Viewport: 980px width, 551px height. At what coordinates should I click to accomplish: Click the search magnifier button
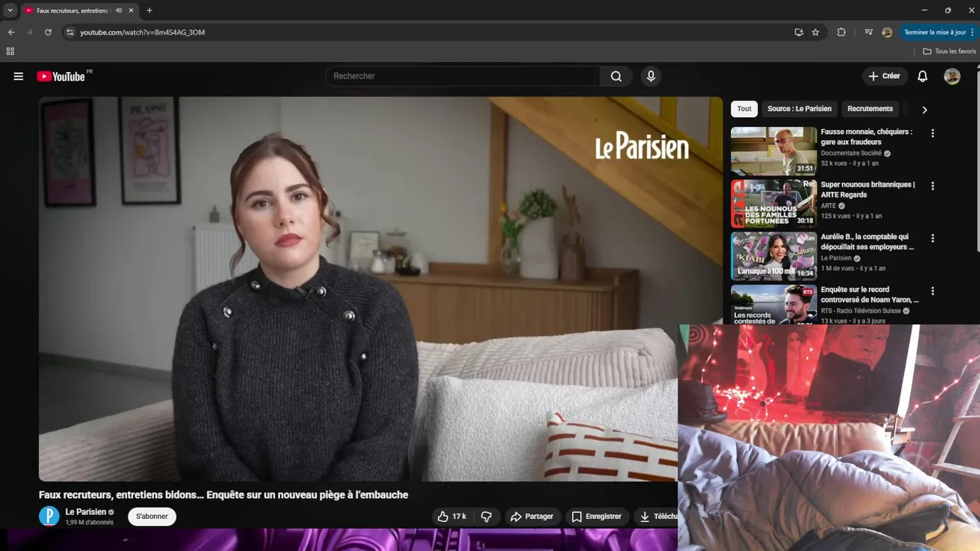[616, 77]
